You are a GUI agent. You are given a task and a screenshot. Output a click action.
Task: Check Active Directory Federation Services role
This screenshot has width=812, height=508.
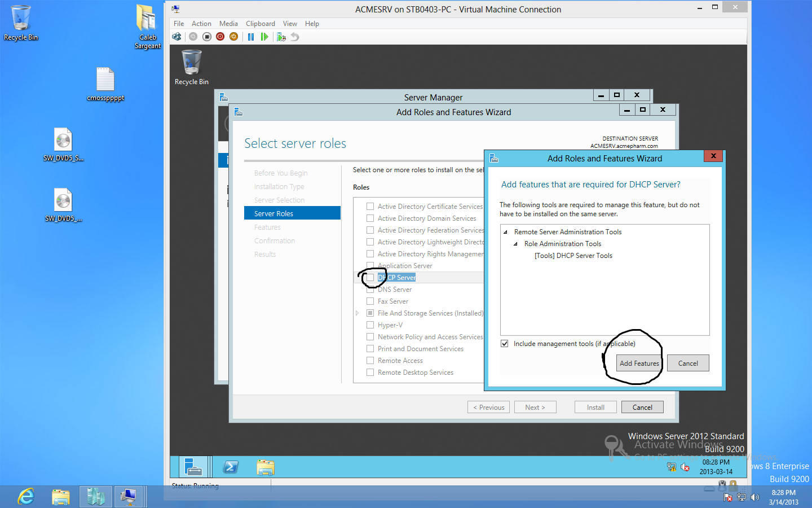click(x=370, y=230)
